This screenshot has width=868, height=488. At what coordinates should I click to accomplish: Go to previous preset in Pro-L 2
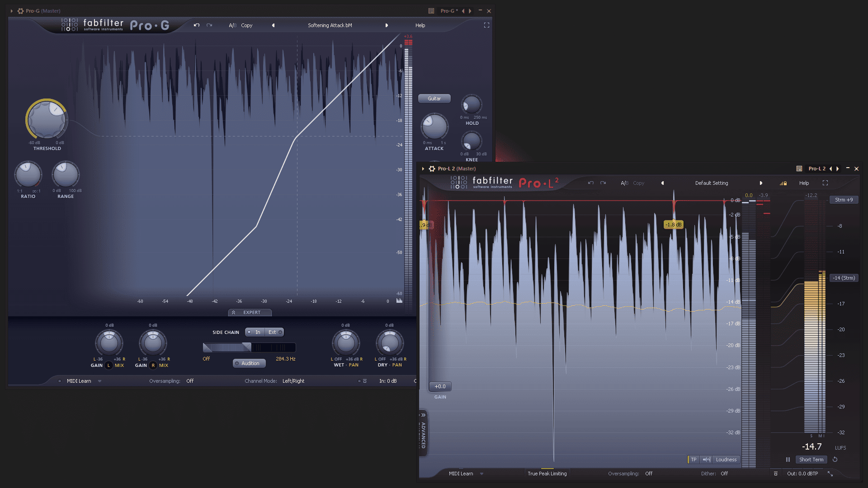[663, 183]
